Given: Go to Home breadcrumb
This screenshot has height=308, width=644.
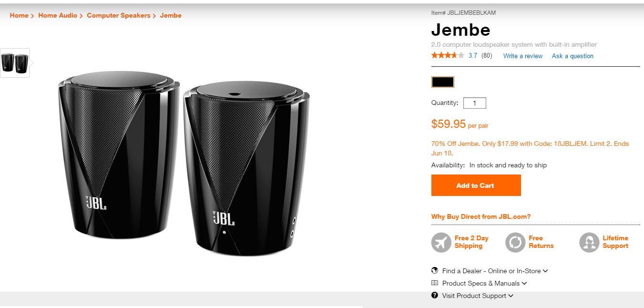Looking at the screenshot, I should point(19,15).
